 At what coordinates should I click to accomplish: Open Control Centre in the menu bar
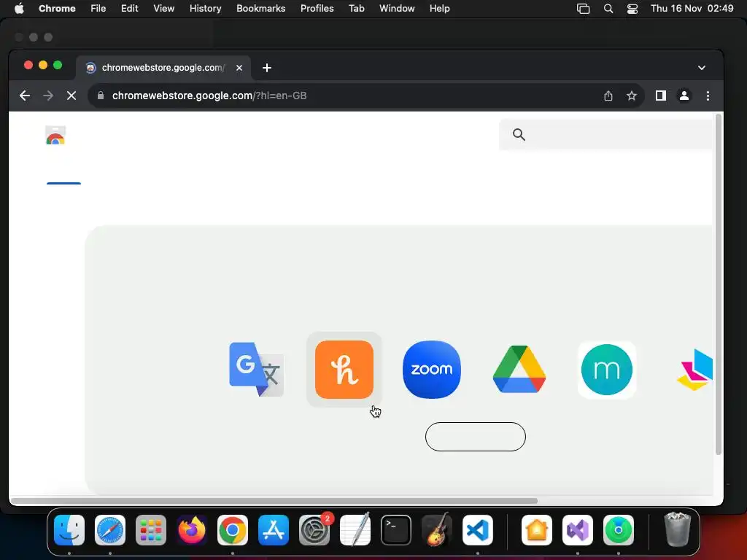(x=632, y=9)
